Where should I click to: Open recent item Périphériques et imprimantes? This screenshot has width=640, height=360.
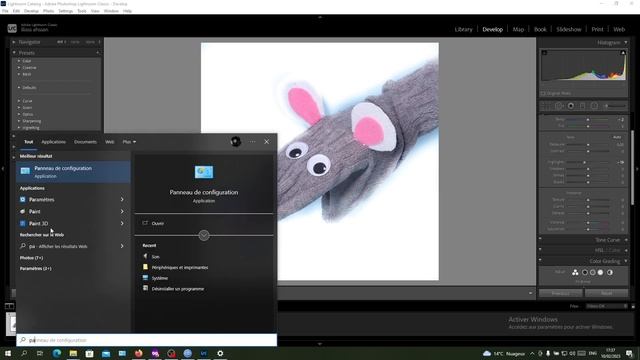point(180,267)
